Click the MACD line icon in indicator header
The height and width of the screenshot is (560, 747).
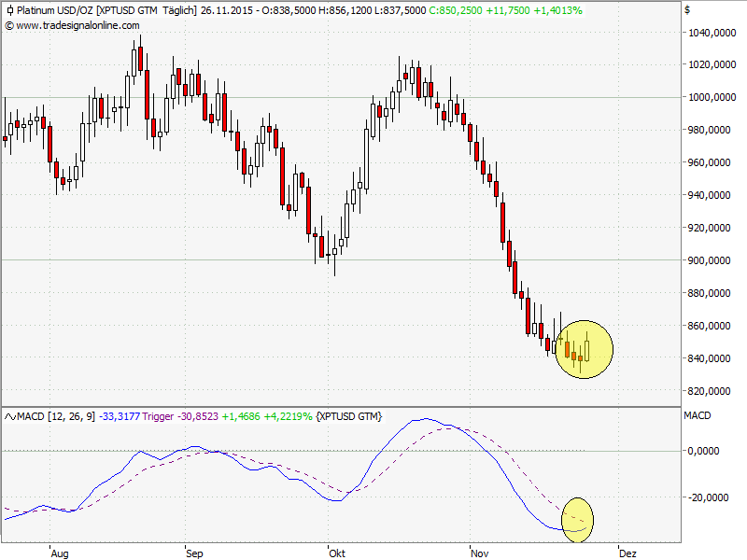(x=10, y=415)
